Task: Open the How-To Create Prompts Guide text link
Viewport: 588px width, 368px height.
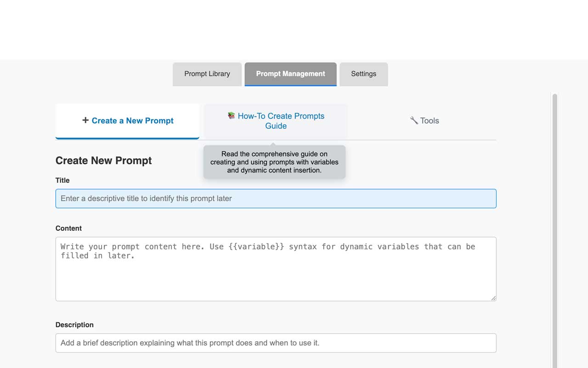Action: click(x=281, y=121)
